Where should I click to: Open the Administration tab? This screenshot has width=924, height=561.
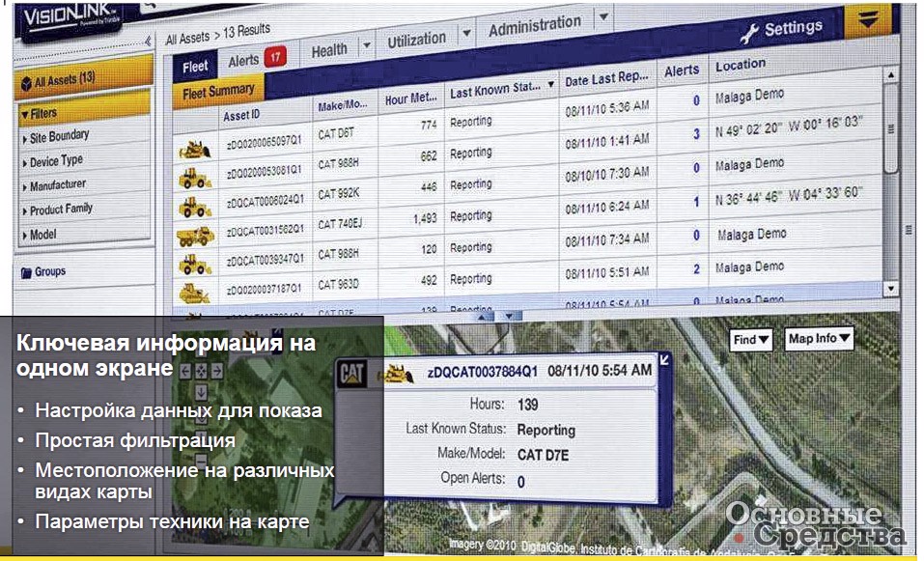[535, 25]
